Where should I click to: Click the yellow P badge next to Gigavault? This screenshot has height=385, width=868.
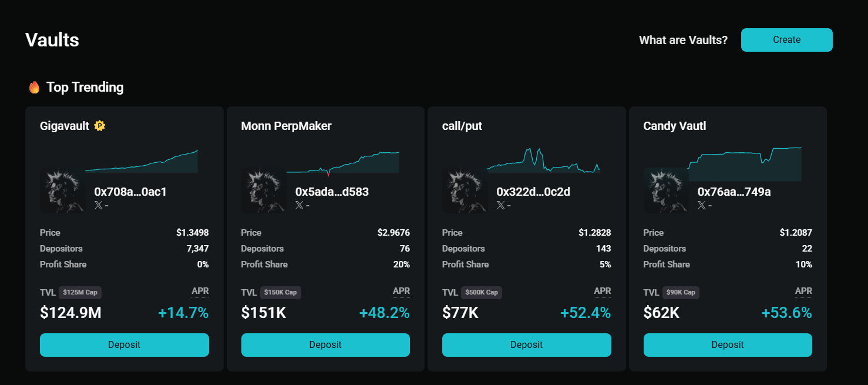pos(99,125)
